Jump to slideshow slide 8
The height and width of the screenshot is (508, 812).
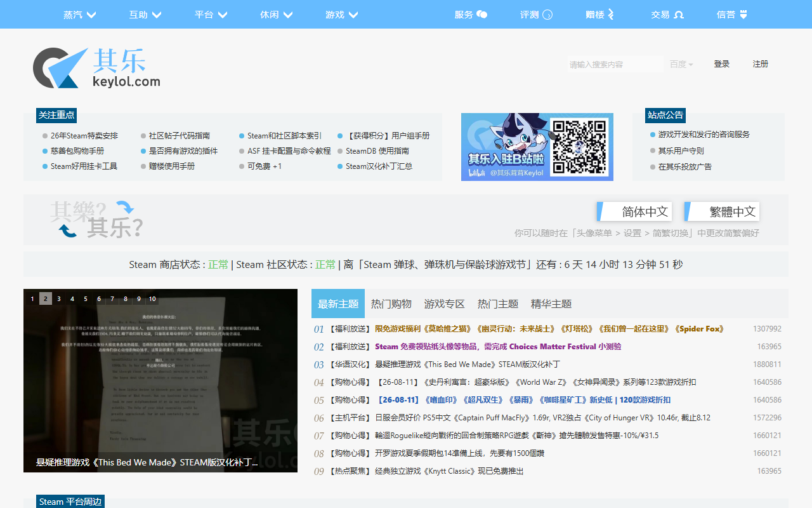click(x=126, y=298)
